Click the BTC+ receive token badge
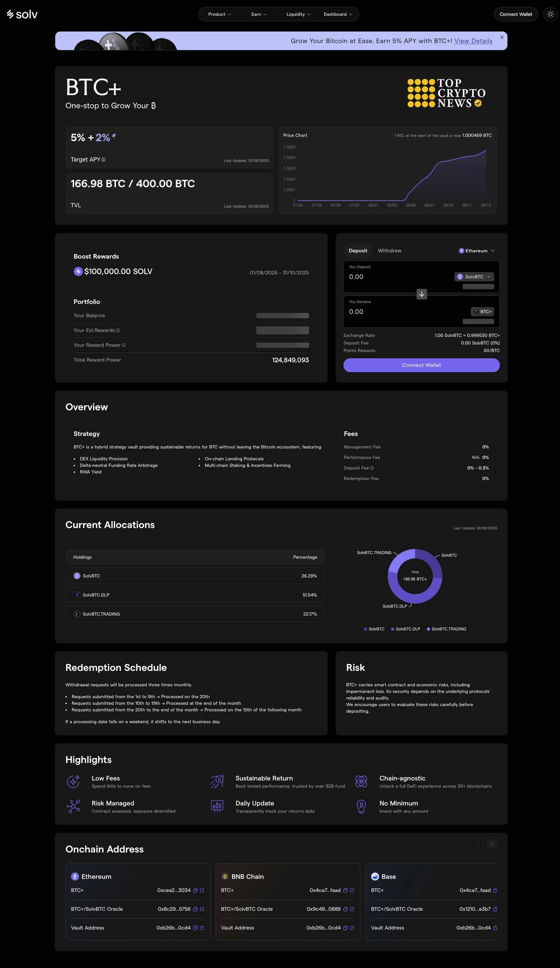This screenshot has height=968, width=560. 482,312
